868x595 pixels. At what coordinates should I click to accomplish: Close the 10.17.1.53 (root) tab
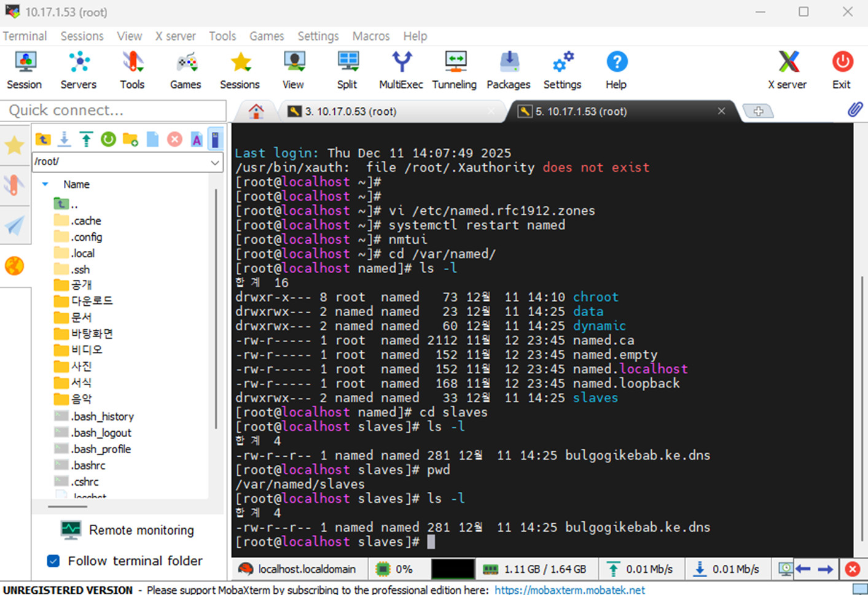(x=722, y=111)
